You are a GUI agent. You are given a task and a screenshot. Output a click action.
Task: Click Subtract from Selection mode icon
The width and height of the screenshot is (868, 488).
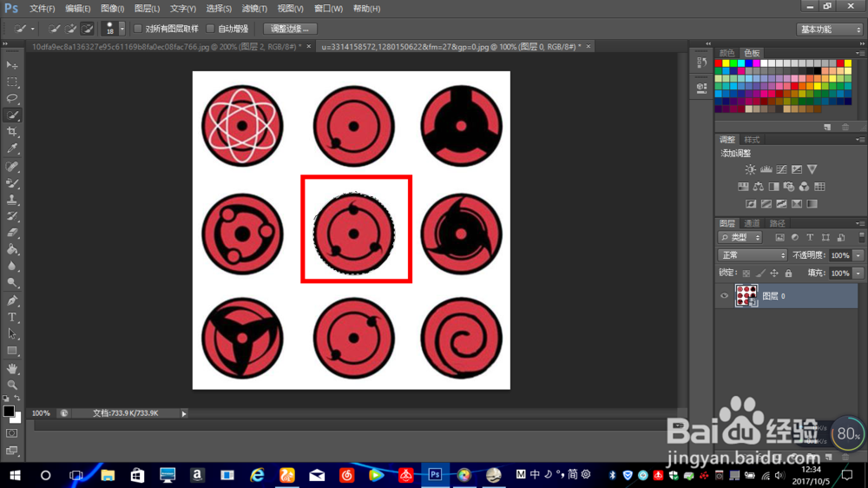tap(87, 29)
